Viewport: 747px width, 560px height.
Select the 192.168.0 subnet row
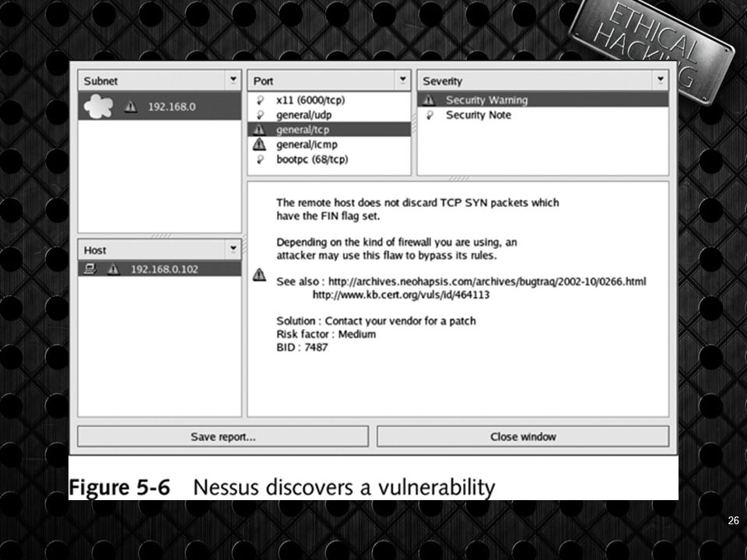[160, 106]
